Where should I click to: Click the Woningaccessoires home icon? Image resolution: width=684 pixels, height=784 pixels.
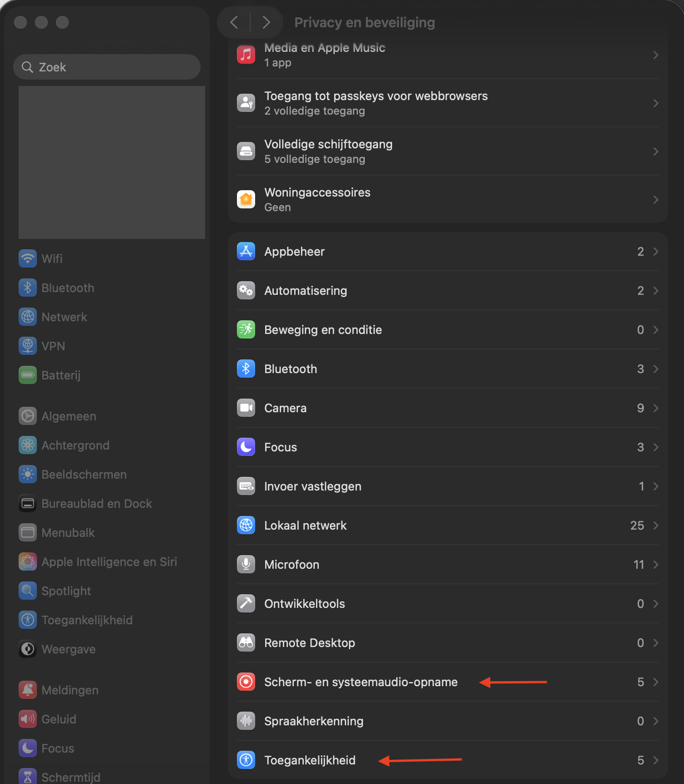246,199
